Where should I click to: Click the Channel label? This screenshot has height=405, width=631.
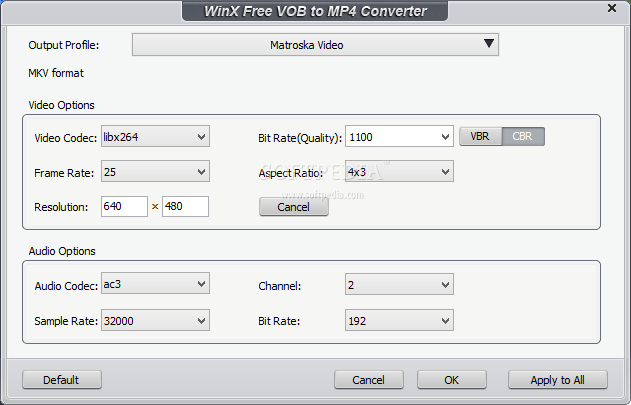coord(280,286)
